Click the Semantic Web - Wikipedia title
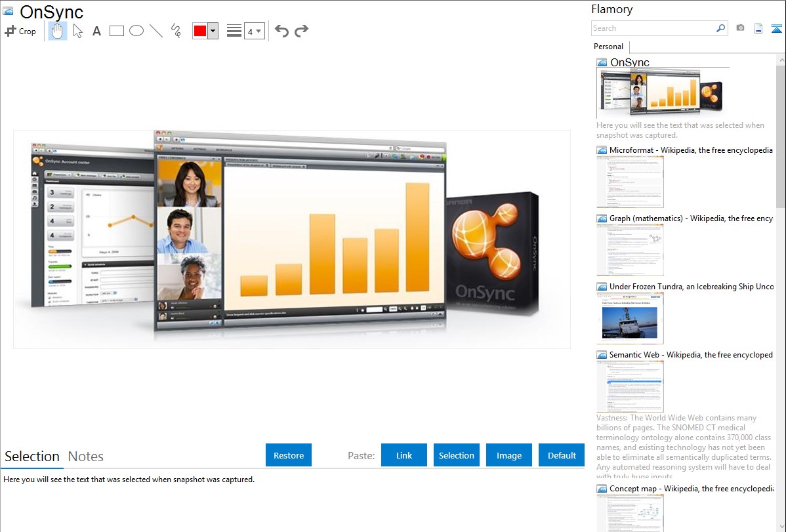This screenshot has height=532, width=786. [691, 354]
